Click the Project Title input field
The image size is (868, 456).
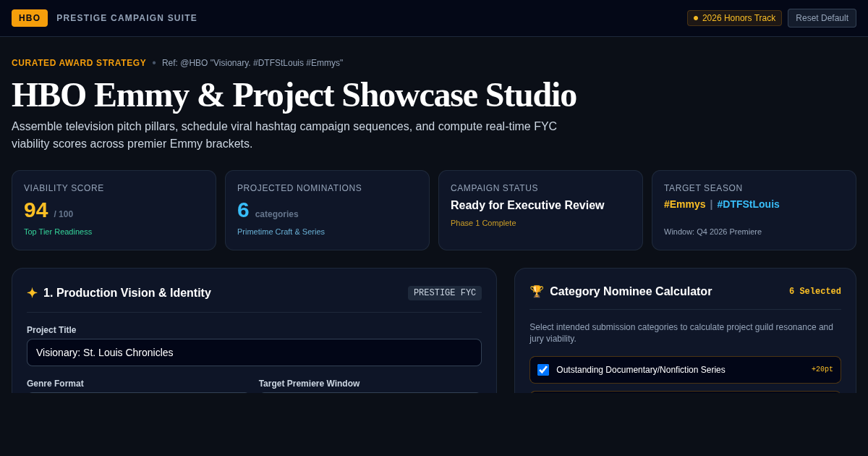[254, 352]
